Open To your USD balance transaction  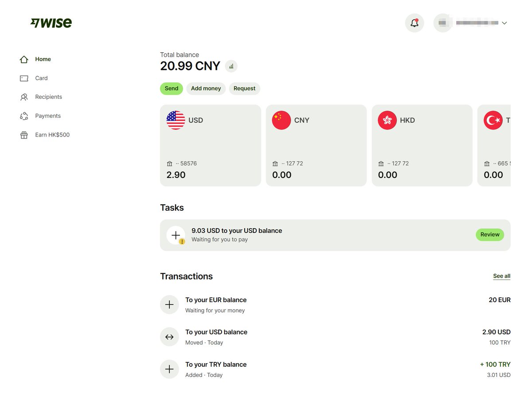pyautogui.click(x=335, y=337)
